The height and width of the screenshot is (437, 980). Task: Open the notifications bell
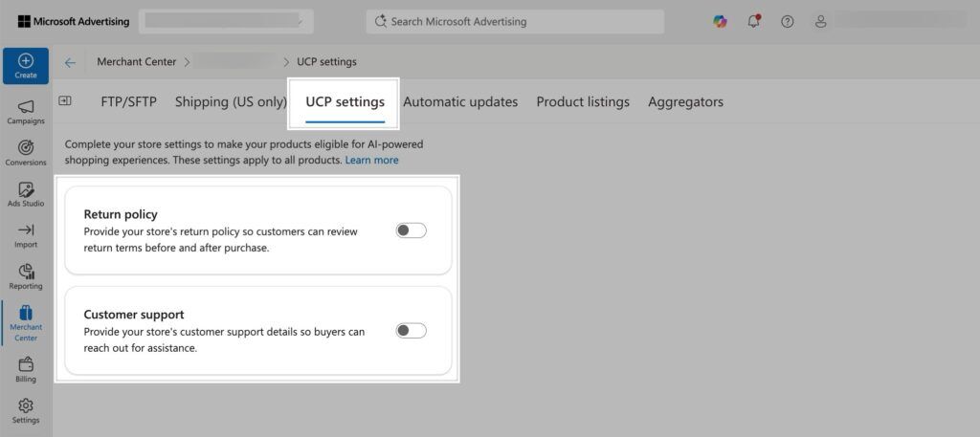click(754, 21)
